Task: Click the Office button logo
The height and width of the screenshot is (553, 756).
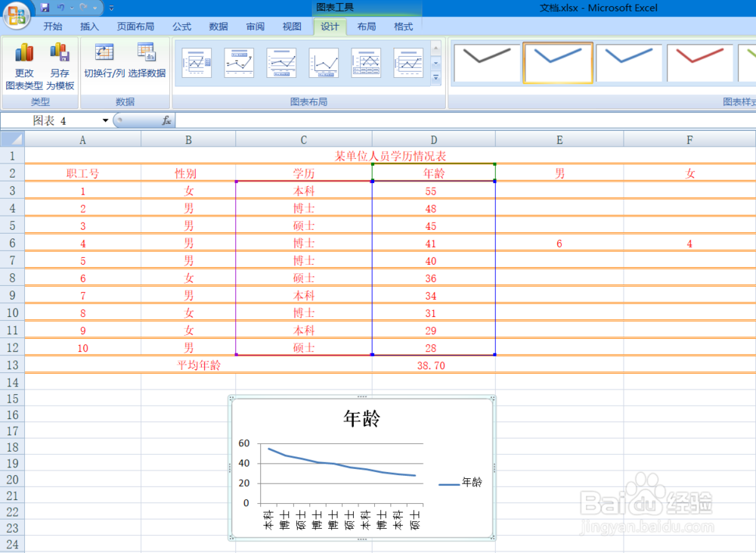Action: click(17, 15)
